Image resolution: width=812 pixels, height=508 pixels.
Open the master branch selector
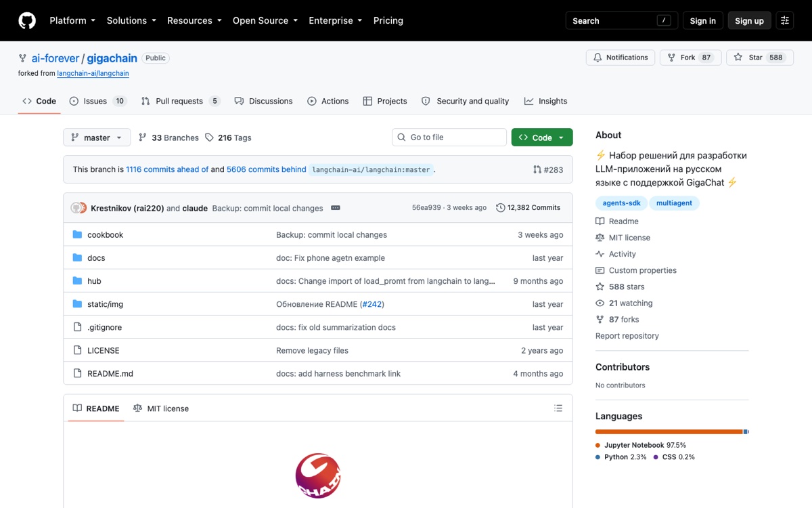97,137
